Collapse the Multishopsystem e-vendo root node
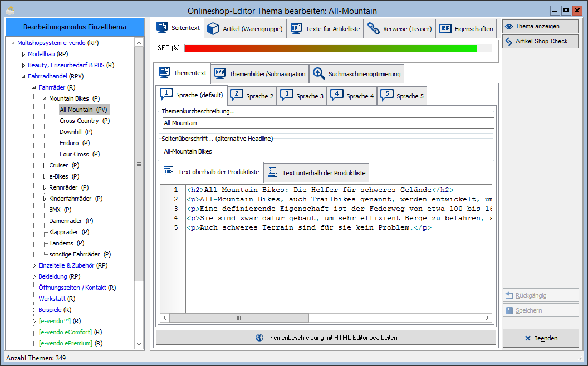The height and width of the screenshot is (366, 588). (x=13, y=43)
